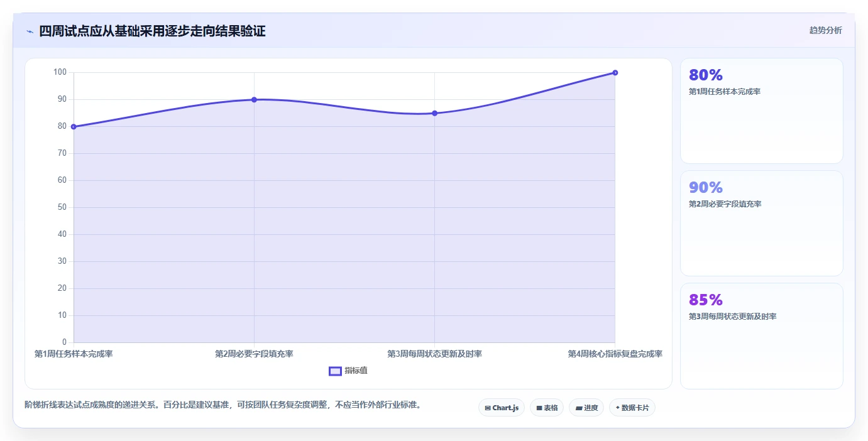The width and height of the screenshot is (868, 441).
Task: Click card label 第1周任务样本完成率
Action: [x=725, y=92]
